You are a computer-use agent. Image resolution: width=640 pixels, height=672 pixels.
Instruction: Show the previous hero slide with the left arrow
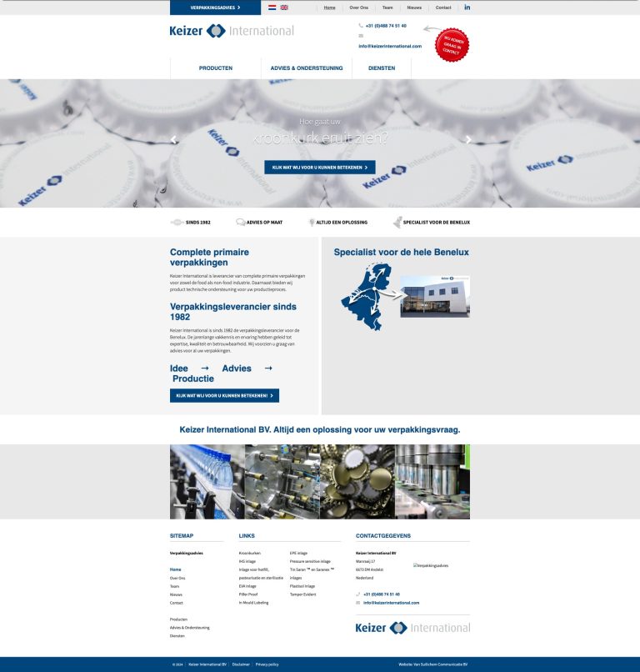[173, 139]
